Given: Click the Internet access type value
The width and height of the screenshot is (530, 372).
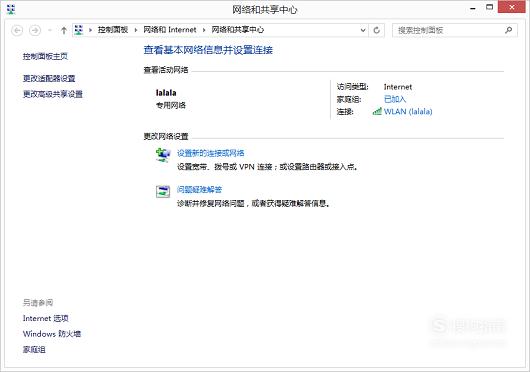Looking at the screenshot, I should coord(398,87).
